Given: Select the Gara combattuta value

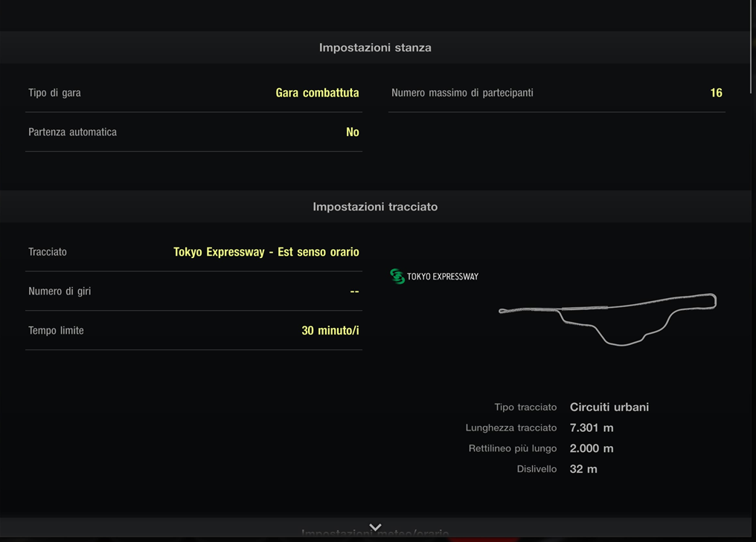Looking at the screenshot, I should click(x=317, y=93).
